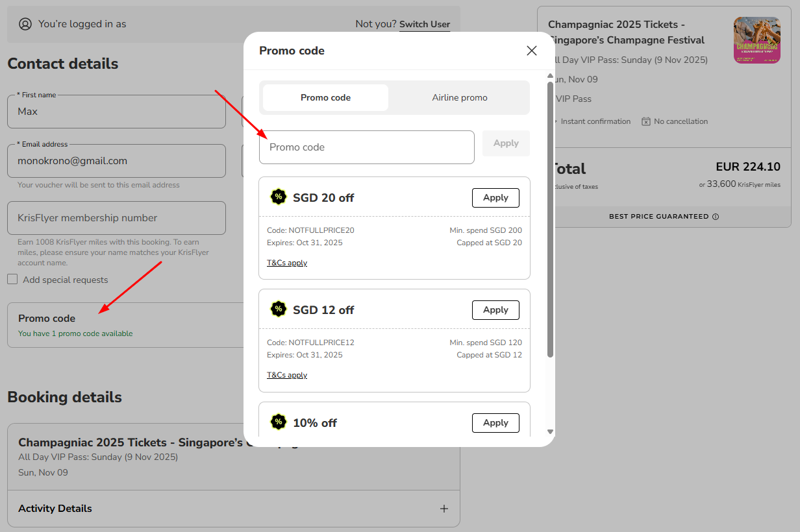Expand the Activity Details section
800x532 pixels.
pyautogui.click(x=444, y=509)
